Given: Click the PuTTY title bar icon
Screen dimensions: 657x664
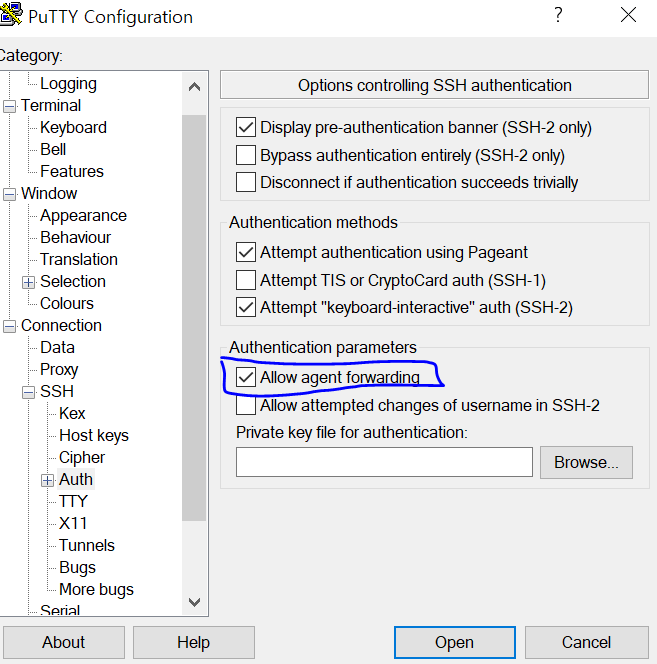Looking at the screenshot, I should point(10,14).
